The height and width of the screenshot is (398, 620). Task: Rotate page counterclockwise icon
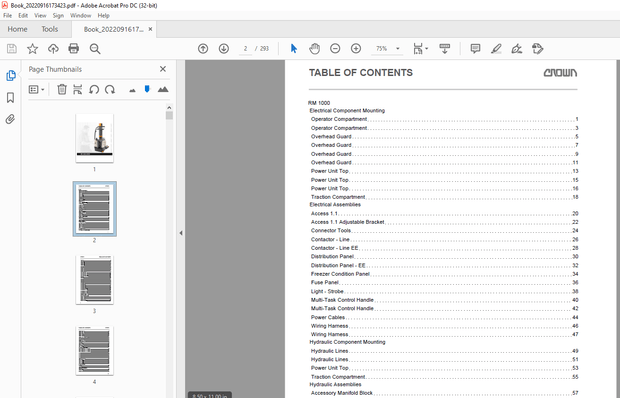[94, 89]
